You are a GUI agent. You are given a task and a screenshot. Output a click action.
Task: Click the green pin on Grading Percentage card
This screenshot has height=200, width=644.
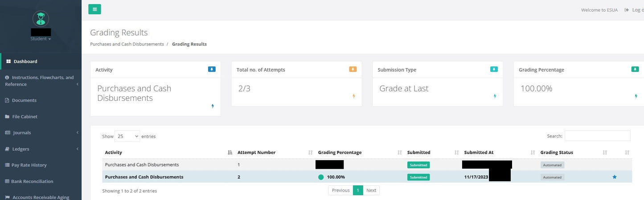[x=635, y=69]
